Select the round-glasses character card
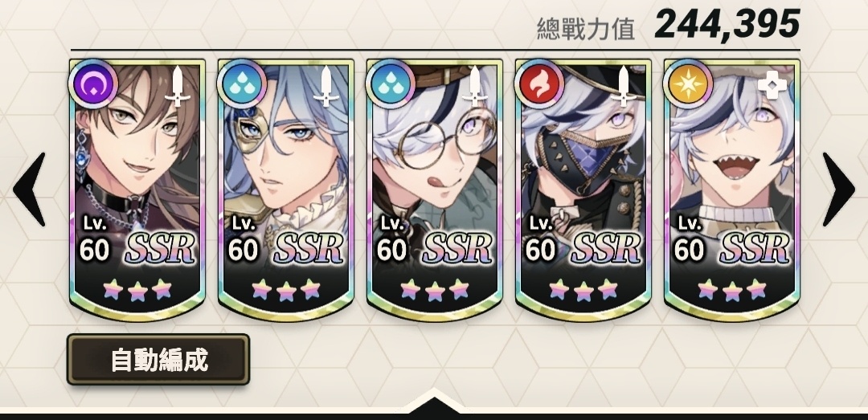Image resolution: width=868 pixels, height=420 pixels. [x=435, y=190]
